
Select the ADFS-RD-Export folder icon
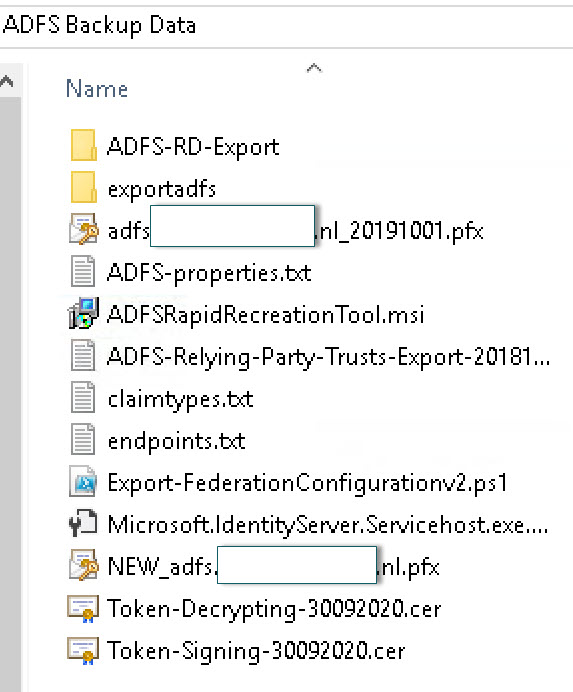point(83,145)
